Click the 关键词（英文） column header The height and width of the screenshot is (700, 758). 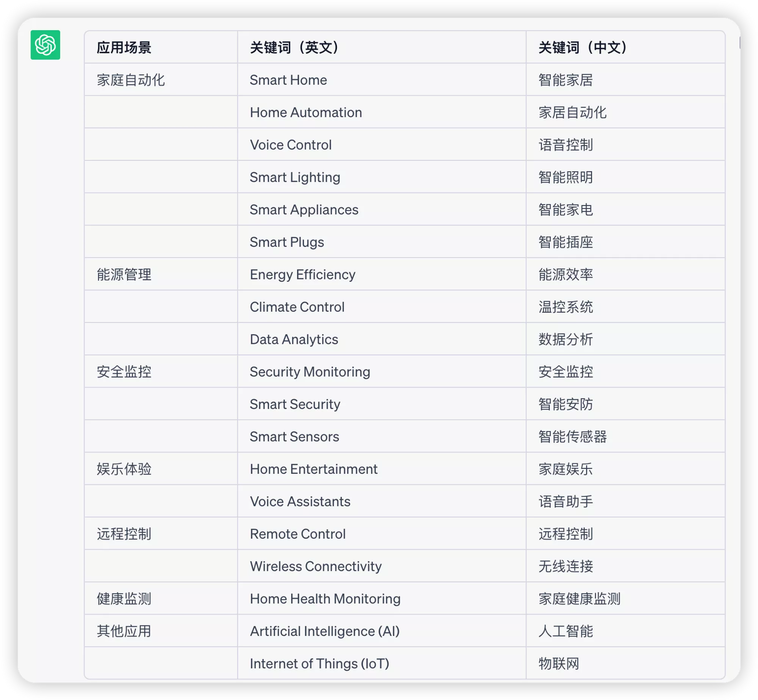pos(294,47)
